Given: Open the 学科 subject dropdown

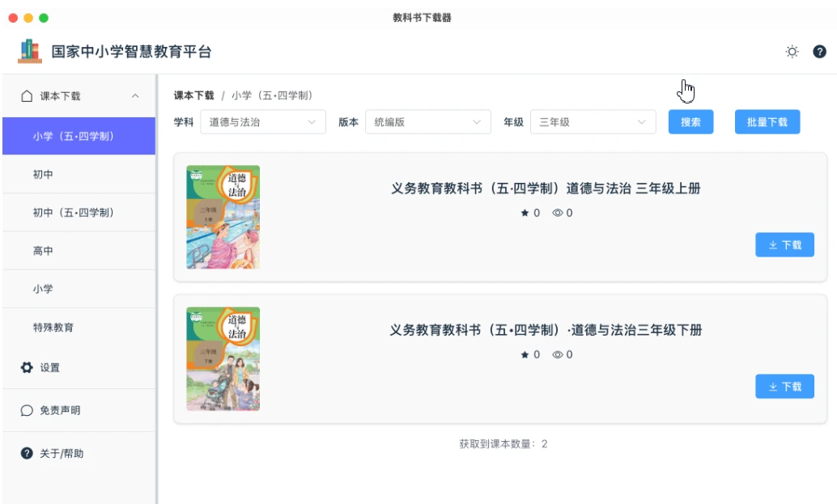Looking at the screenshot, I should 262,122.
